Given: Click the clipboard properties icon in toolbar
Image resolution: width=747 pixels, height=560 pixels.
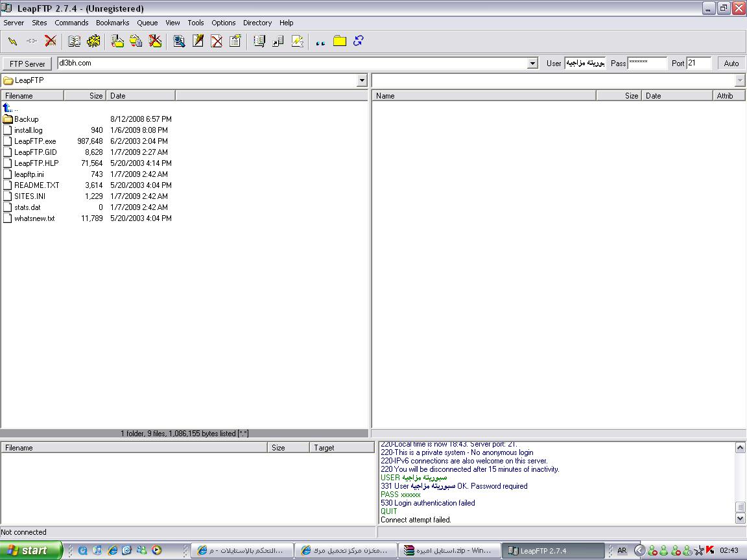Looking at the screenshot, I should [235, 41].
